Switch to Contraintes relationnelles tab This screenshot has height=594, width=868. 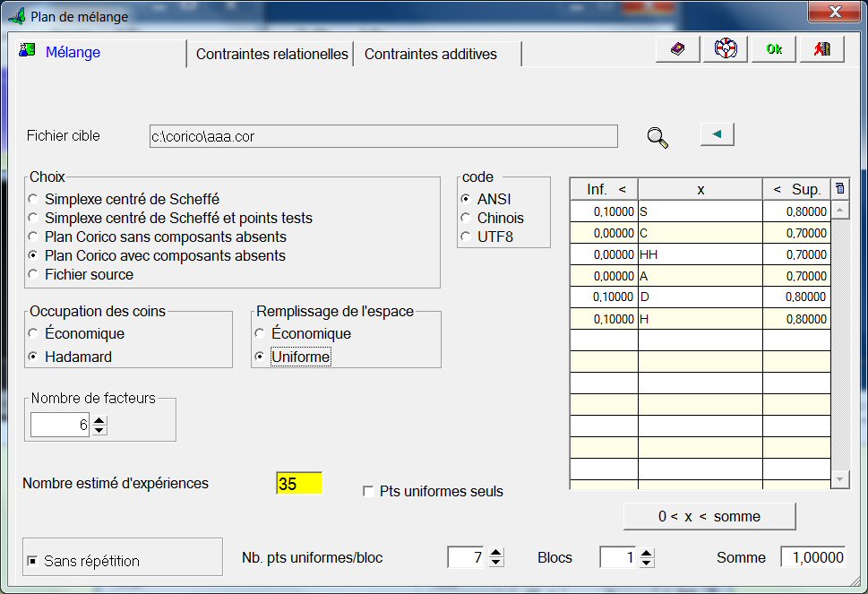271,54
